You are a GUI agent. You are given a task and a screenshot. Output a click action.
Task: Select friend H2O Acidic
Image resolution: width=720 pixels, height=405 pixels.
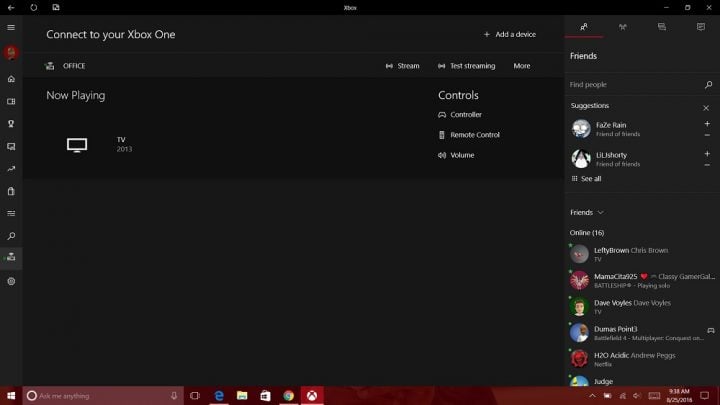coord(642,359)
